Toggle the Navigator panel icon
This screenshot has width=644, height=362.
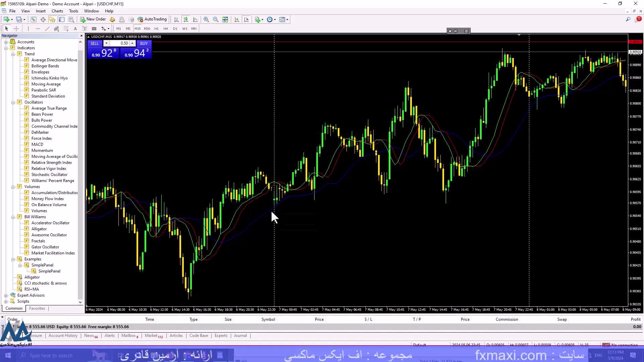point(52,19)
